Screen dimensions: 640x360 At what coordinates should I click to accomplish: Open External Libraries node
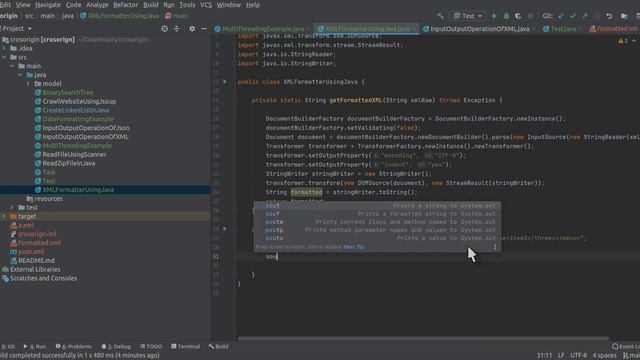(35, 269)
